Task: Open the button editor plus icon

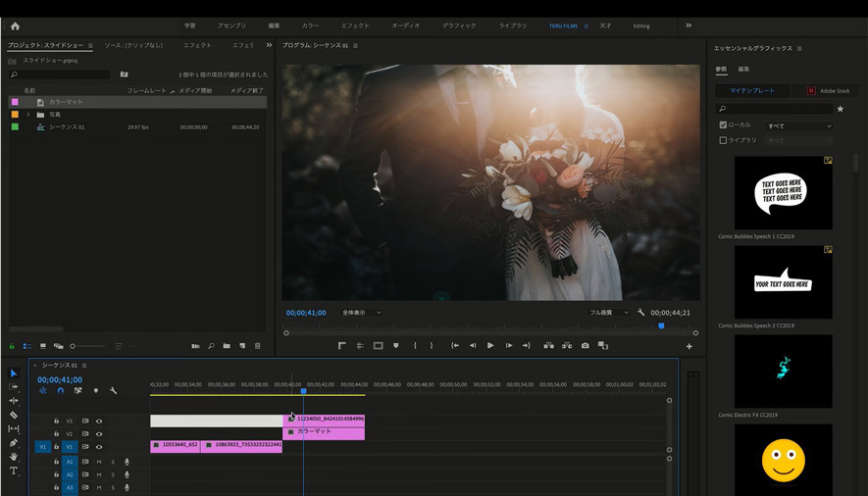Action: point(689,346)
